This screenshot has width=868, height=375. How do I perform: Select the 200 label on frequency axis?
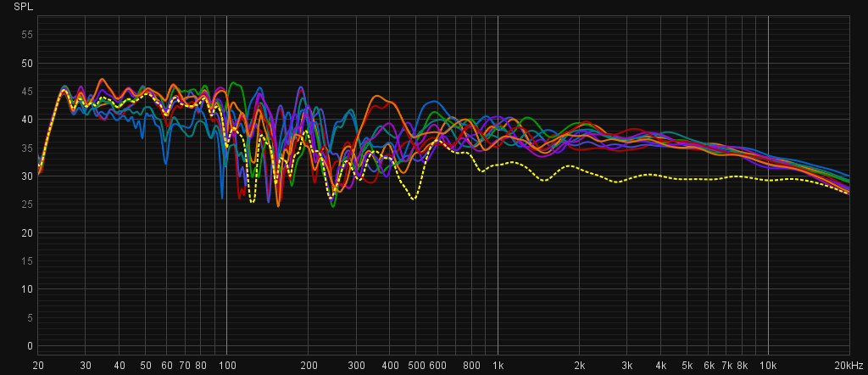[x=309, y=366]
